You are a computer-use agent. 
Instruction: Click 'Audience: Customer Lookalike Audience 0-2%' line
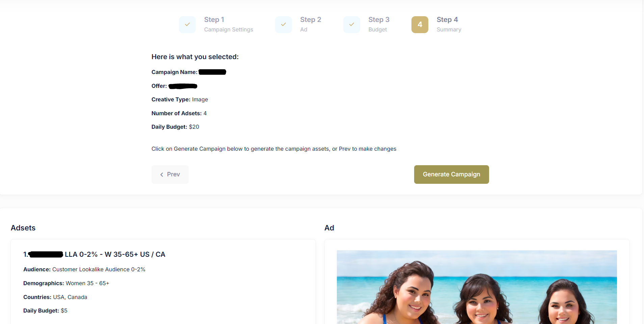tap(84, 269)
